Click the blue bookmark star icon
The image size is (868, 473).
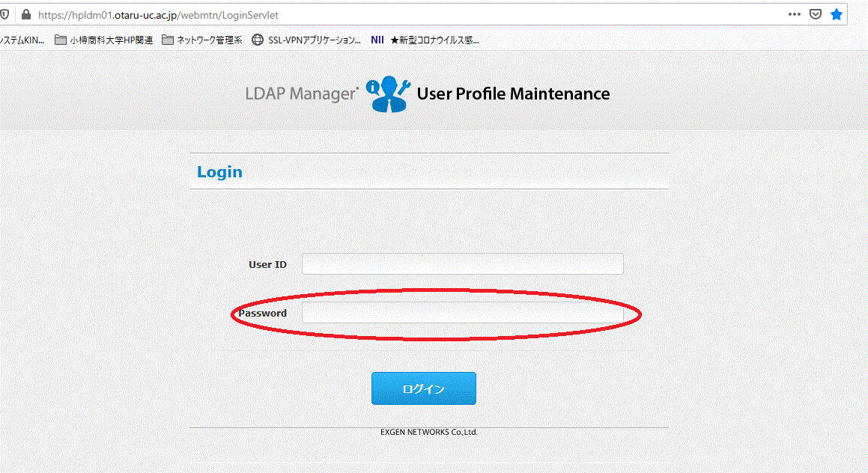click(x=837, y=14)
